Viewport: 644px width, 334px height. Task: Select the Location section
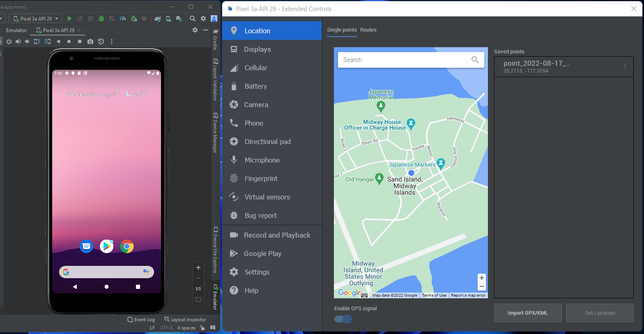(x=272, y=31)
